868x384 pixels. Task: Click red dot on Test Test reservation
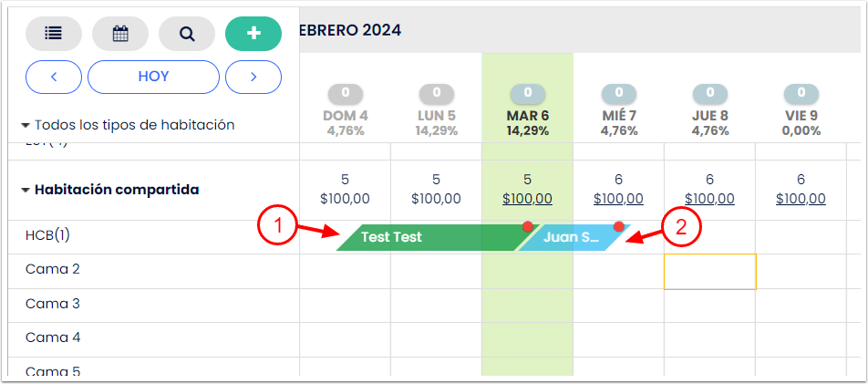pos(527,226)
